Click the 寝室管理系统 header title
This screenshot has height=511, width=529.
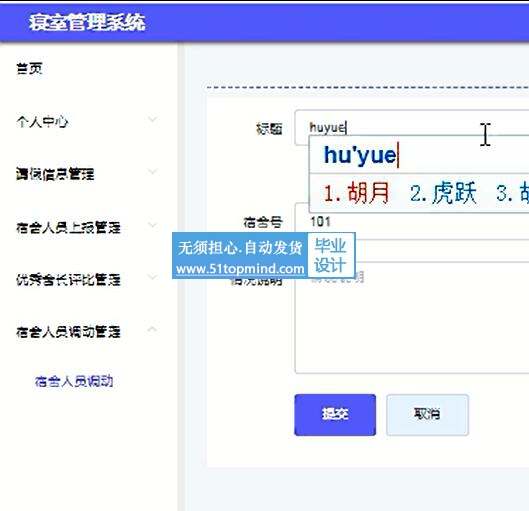click(87, 23)
